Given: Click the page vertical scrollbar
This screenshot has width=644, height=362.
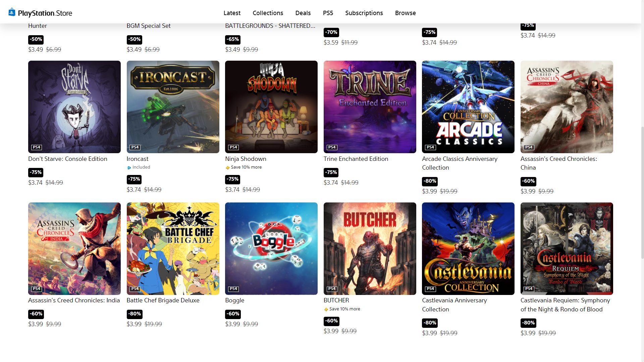Looking at the screenshot, I should (642, 193).
